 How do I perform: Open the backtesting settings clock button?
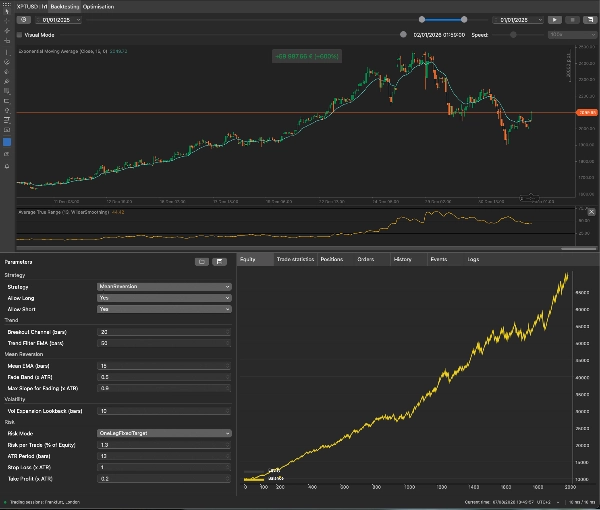click(24, 20)
